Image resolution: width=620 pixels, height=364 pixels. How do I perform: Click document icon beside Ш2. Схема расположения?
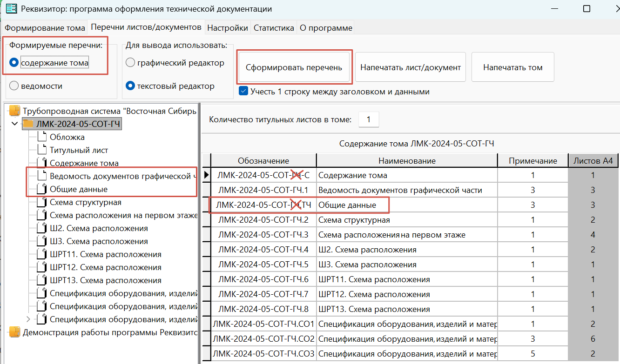pos(42,228)
